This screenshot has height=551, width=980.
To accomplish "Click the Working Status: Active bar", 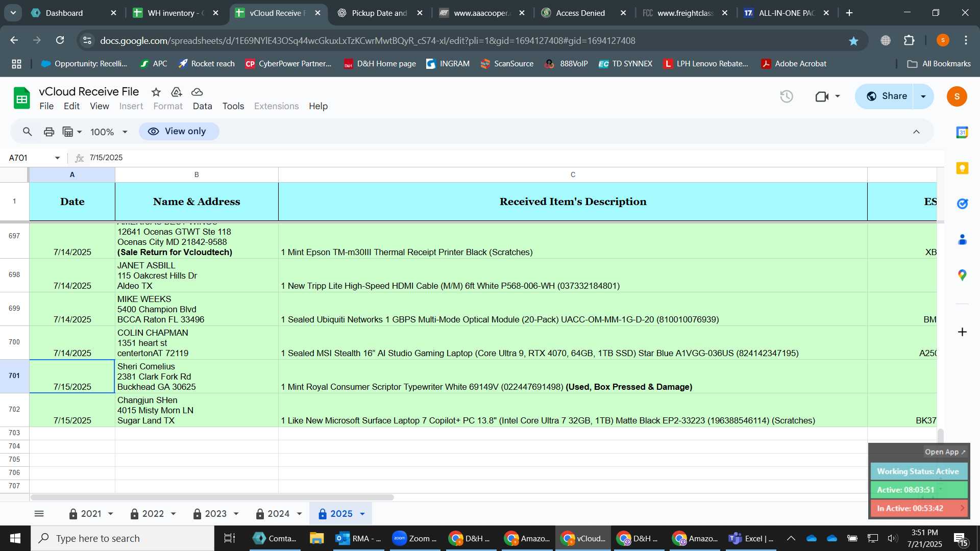I will pyautogui.click(x=919, y=471).
